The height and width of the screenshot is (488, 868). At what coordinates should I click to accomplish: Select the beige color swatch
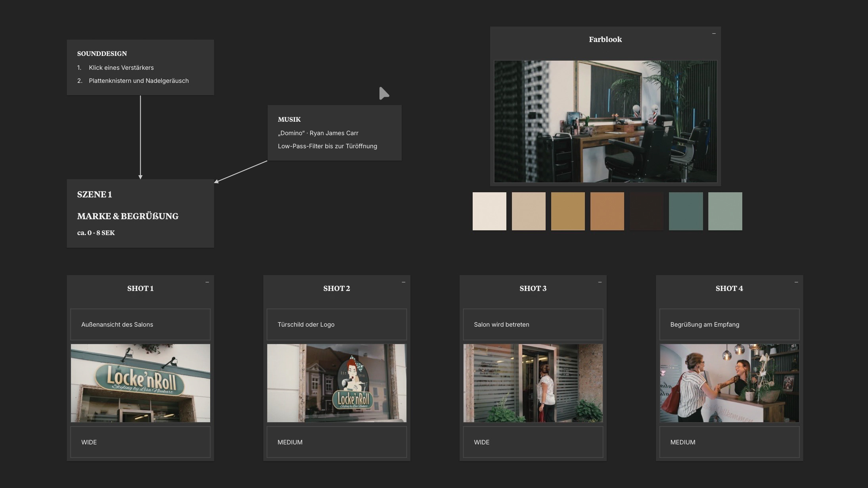click(x=529, y=211)
